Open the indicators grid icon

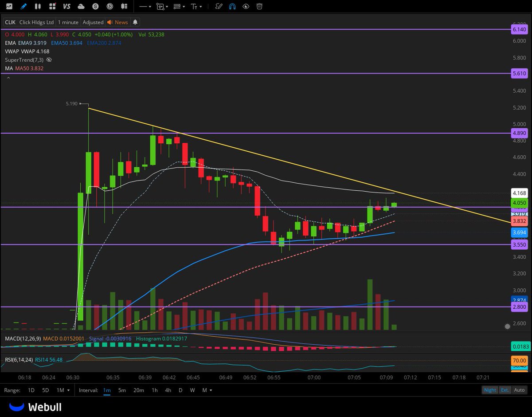click(52, 7)
